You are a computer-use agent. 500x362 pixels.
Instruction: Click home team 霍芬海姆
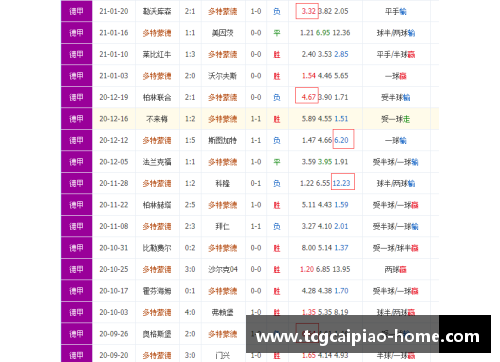(x=157, y=291)
